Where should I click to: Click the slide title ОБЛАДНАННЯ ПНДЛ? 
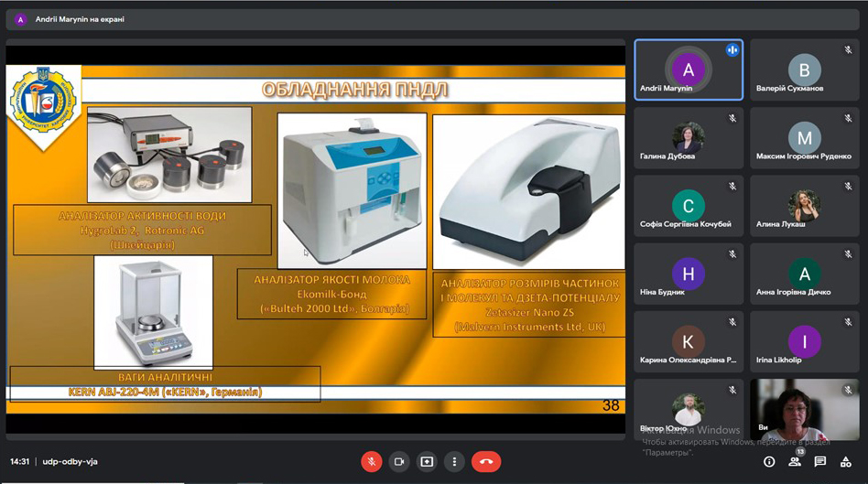(x=354, y=90)
